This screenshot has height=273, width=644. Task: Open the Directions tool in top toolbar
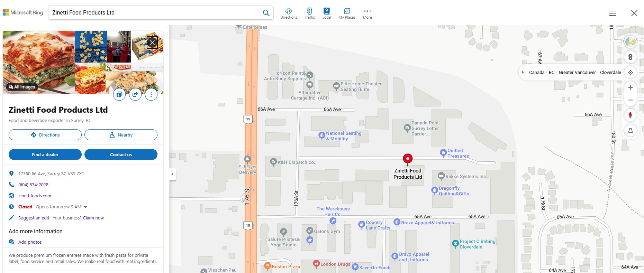pos(289,13)
